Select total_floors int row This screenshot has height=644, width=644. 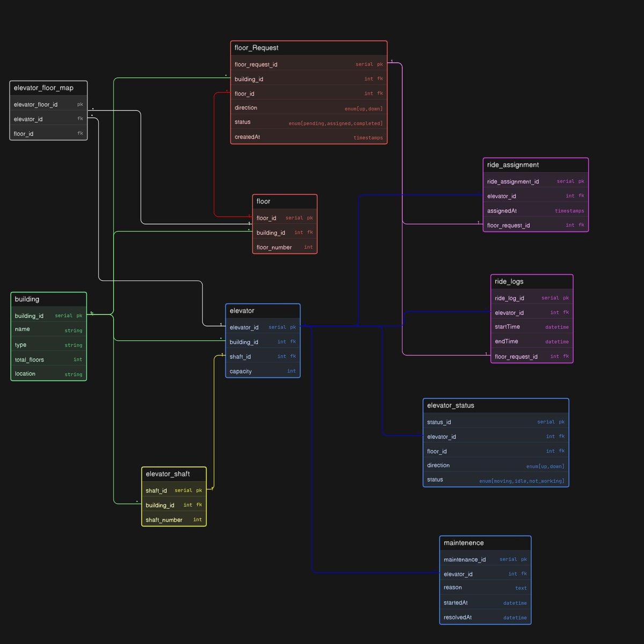tap(48, 359)
